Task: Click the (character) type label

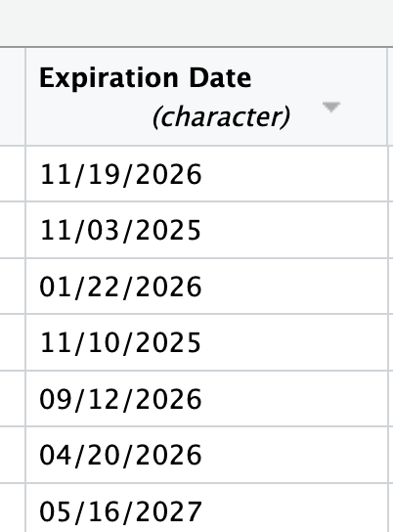Action: point(221,117)
